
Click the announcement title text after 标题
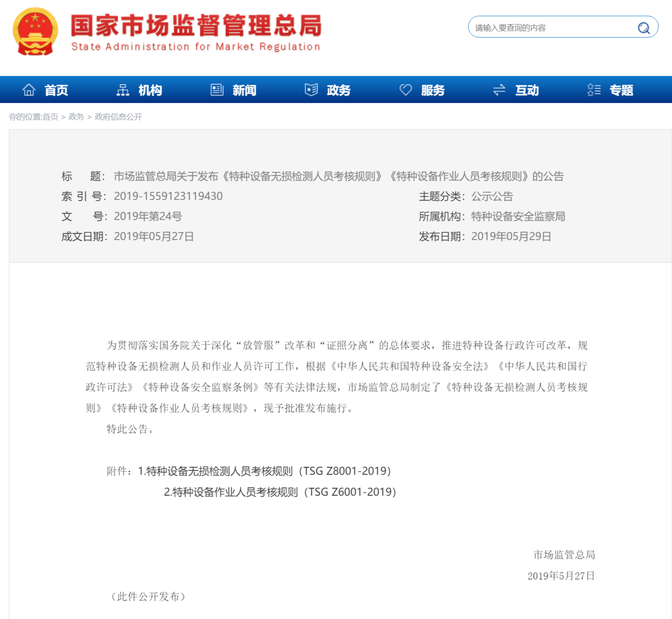pos(339,176)
